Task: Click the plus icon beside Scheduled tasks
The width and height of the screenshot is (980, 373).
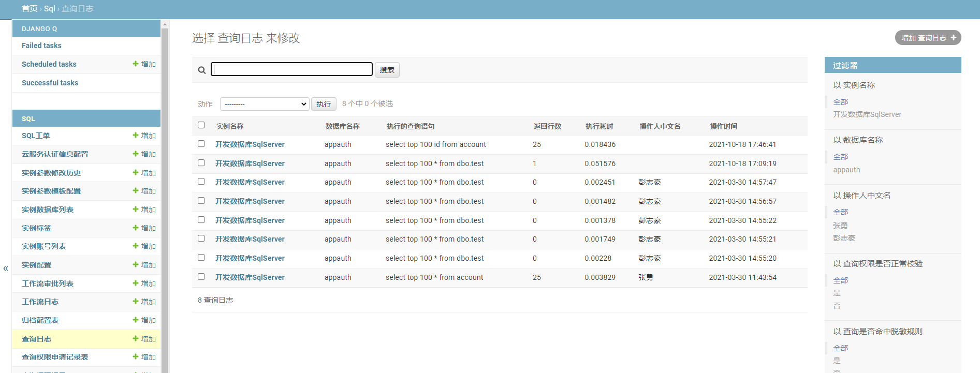Action: 136,64
